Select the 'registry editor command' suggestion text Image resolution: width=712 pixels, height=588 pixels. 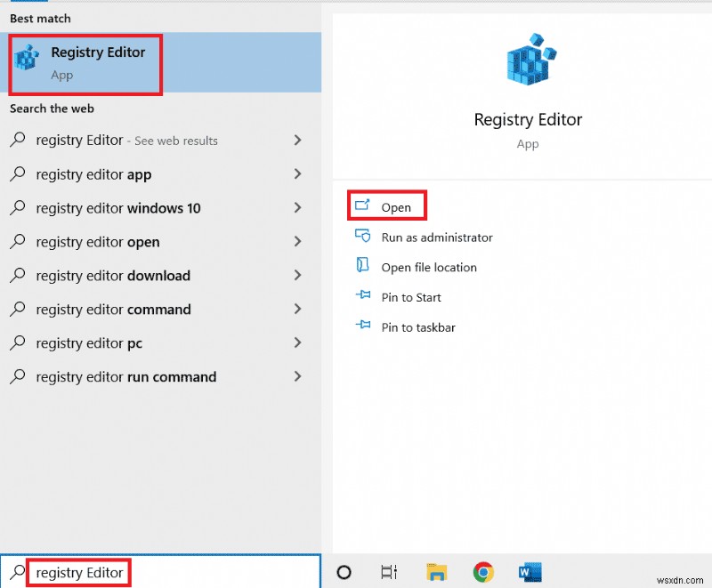pyautogui.click(x=114, y=310)
